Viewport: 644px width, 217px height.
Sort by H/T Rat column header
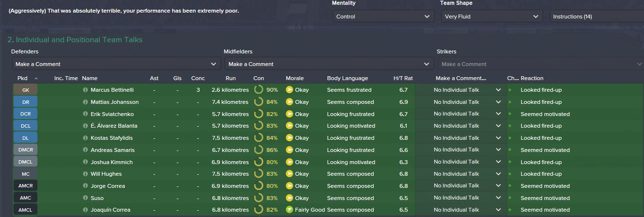pos(403,78)
